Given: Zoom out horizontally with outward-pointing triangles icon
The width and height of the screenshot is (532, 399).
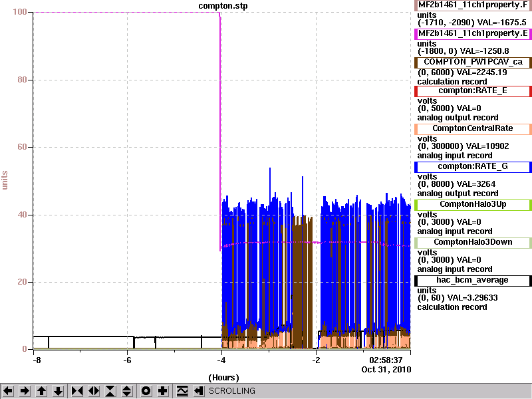Looking at the screenshot, I should click(94, 391).
